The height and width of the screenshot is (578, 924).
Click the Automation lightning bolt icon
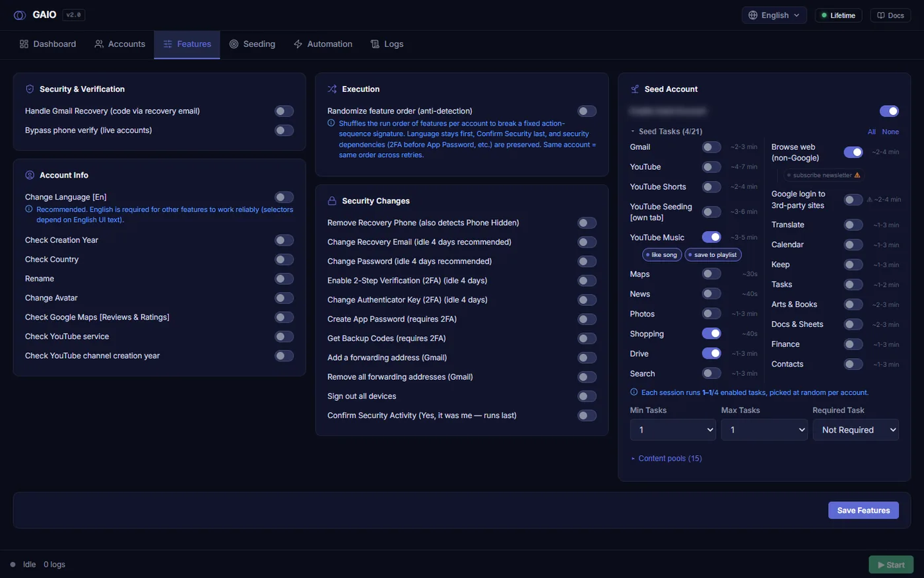click(298, 44)
